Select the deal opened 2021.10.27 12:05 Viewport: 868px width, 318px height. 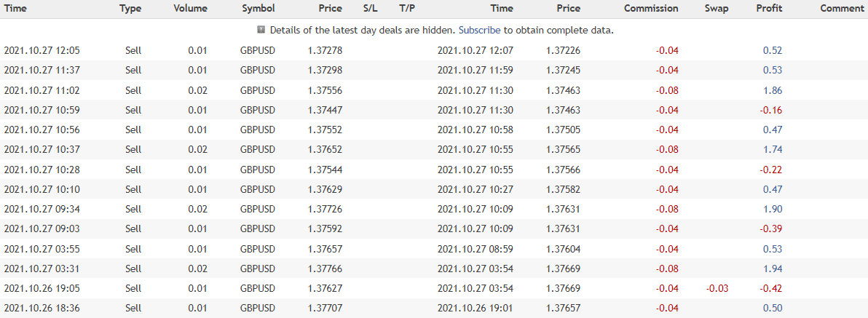coord(434,50)
